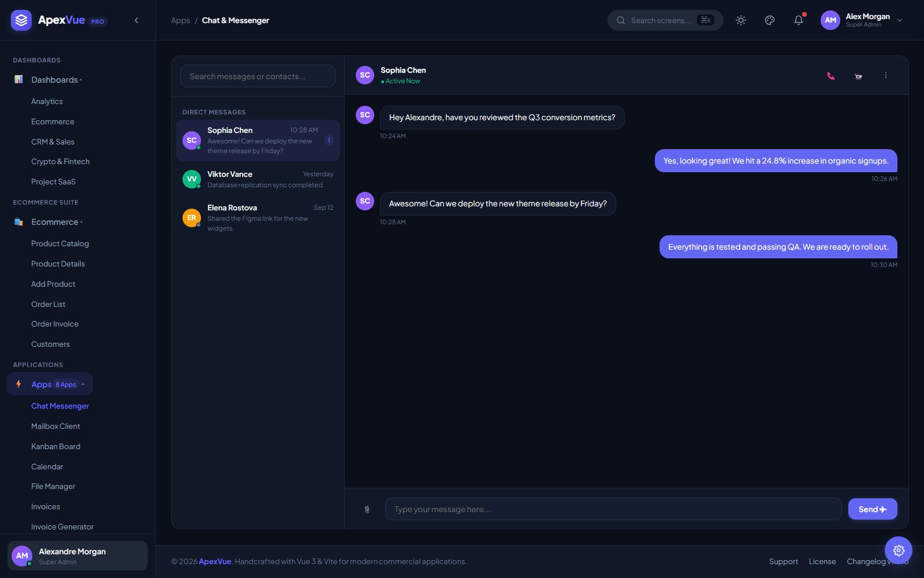Open the floating settings gear button
924x578 pixels.
coord(899,550)
